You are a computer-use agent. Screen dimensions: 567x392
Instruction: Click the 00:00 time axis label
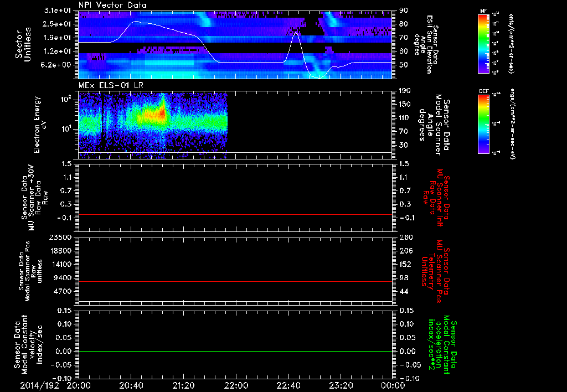tap(393, 385)
